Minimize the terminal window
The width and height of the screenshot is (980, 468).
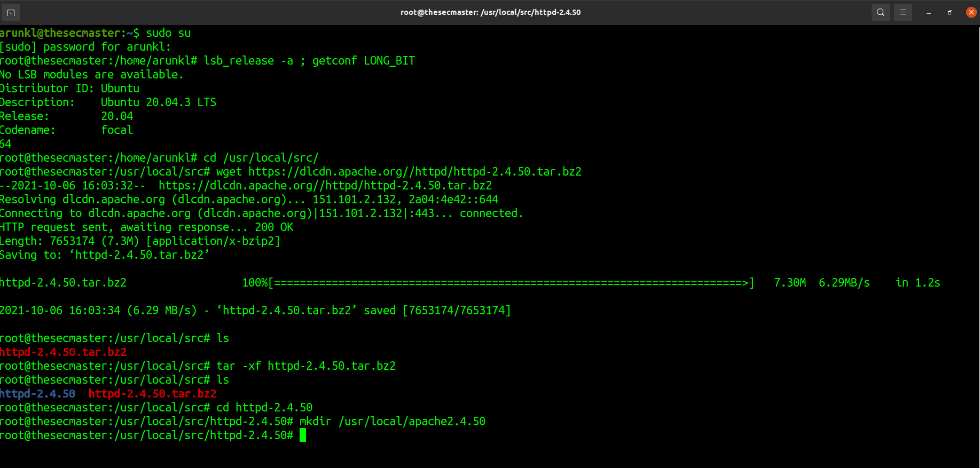[x=929, y=12]
